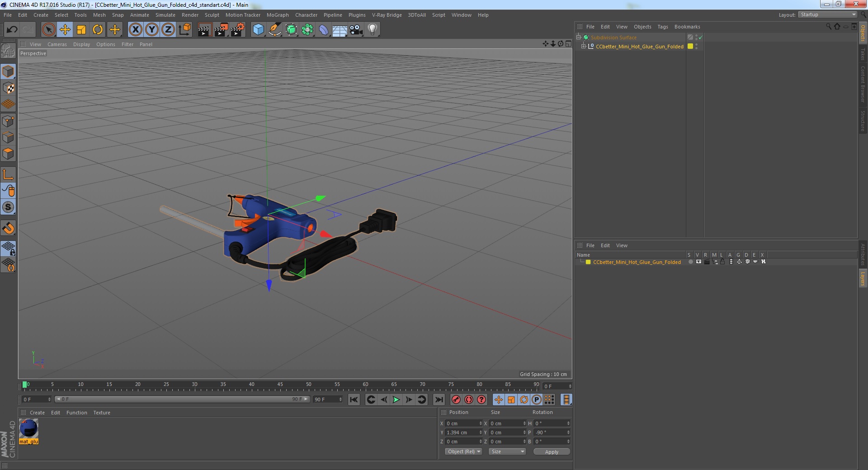The image size is (868, 470).
Task: Select the Move tool
Action: click(x=65, y=30)
